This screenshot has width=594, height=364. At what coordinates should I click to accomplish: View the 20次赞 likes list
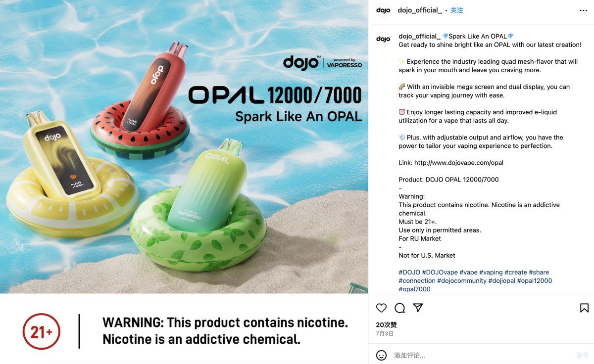tap(386, 325)
